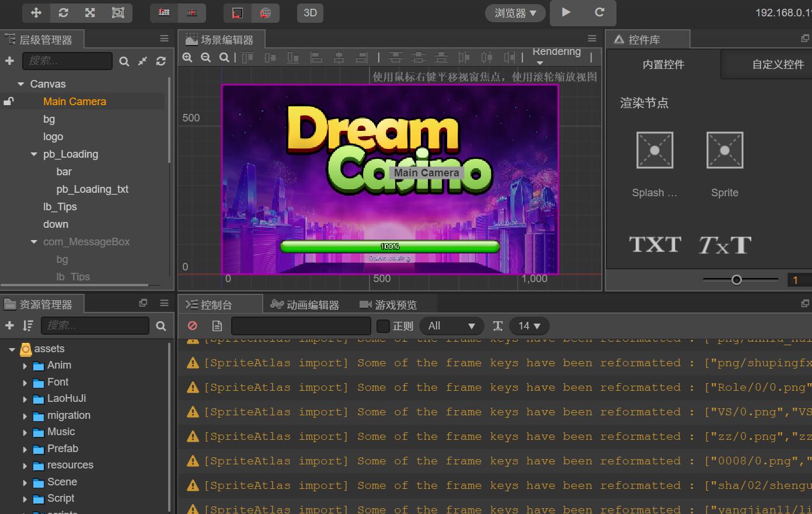812x514 pixels.
Task: Clear the console log messages
Action: click(x=193, y=326)
